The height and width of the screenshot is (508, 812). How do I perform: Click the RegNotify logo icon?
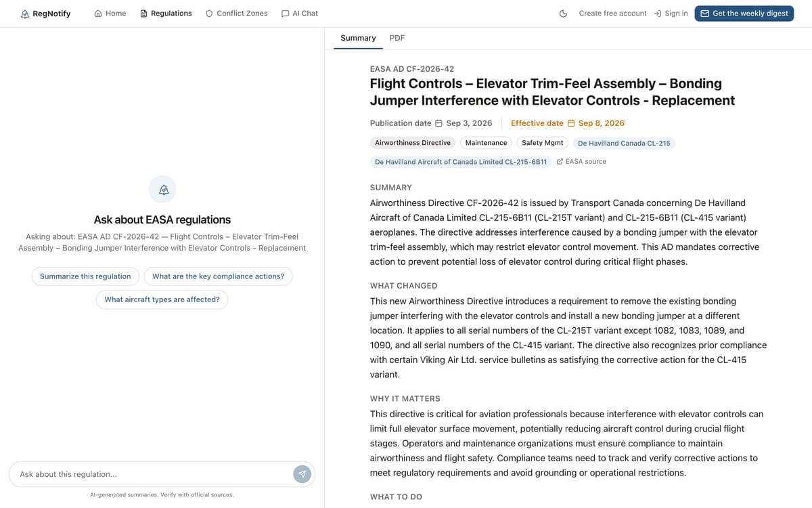coord(25,14)
